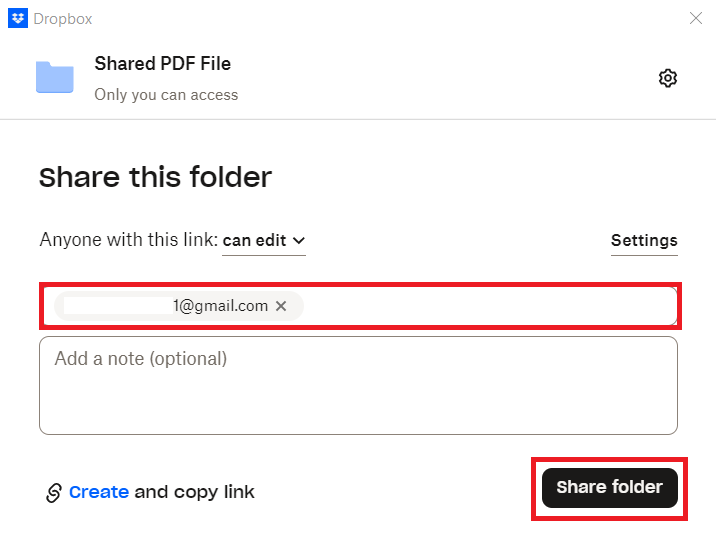Click the Dropbox logo in title bar
The height and width of the screenshot is (546, 720).
tap(17, 18)
